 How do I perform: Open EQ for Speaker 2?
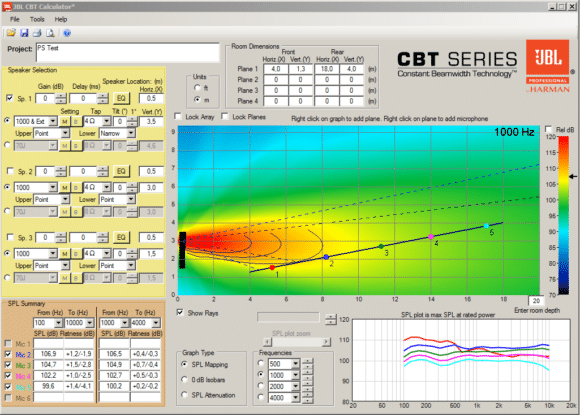[121, 171]
